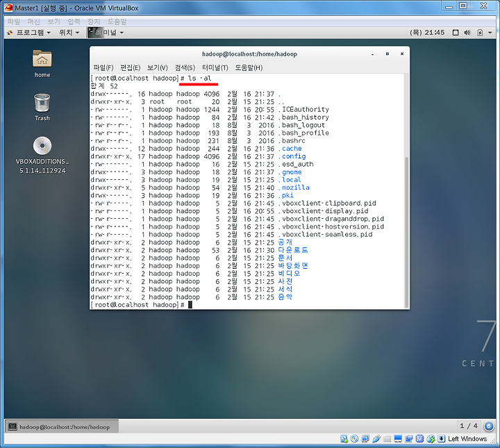Click the VirtualBox shared folders icon
This screenshot has height=448, width=500.
coord(387,439)
